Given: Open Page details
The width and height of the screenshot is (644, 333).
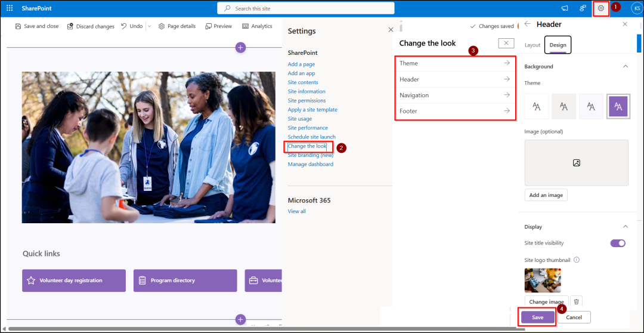Looking at the screenshot, I should pos(177,26).
